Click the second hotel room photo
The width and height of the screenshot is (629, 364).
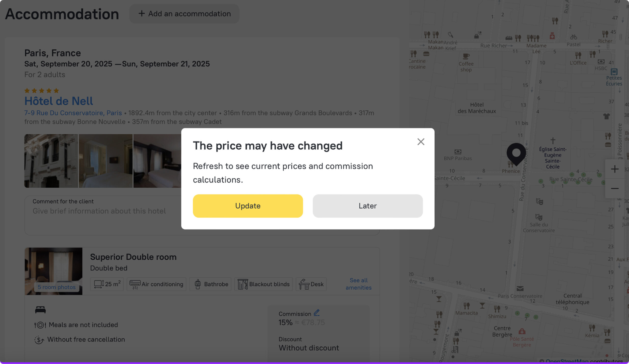106,161
